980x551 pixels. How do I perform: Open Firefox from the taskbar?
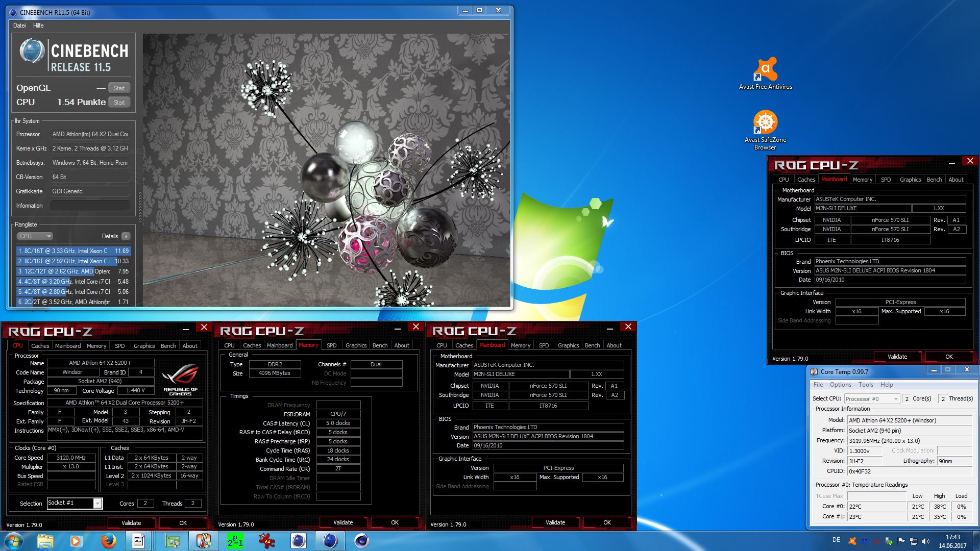coord(108,541)
